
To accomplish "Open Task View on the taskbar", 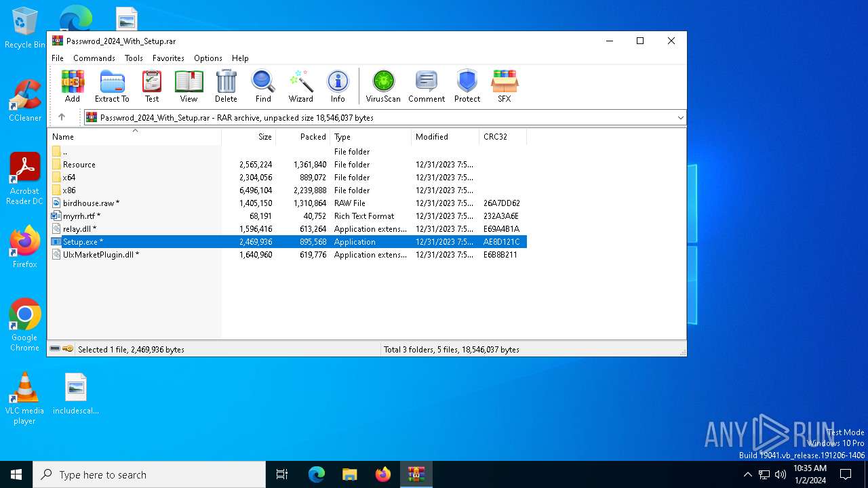I will click(x=282, y=474).
